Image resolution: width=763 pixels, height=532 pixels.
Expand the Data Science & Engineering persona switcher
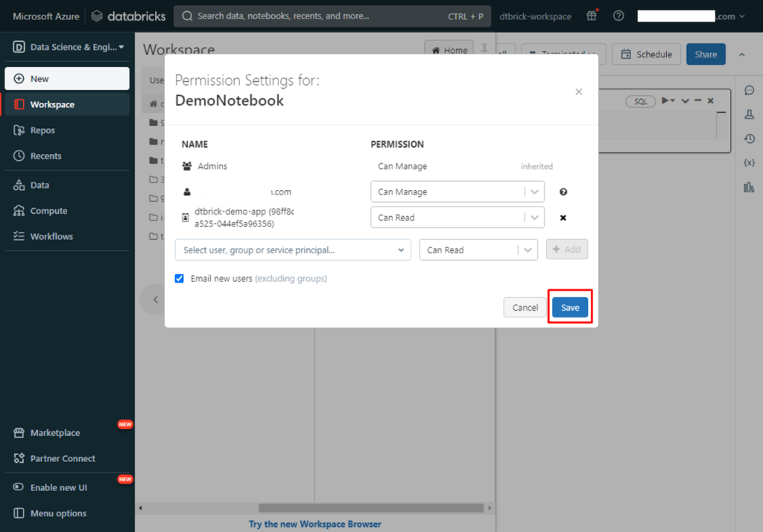point(68,47)
